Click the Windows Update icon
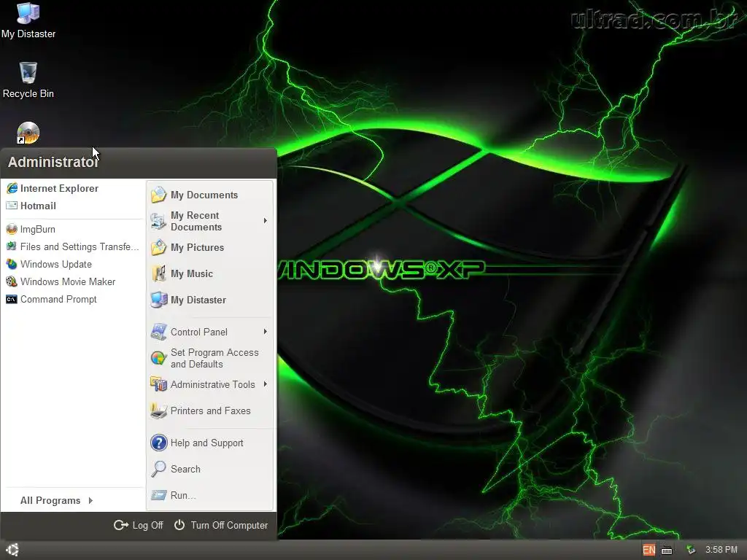747x560 pixels. point(12,264)
